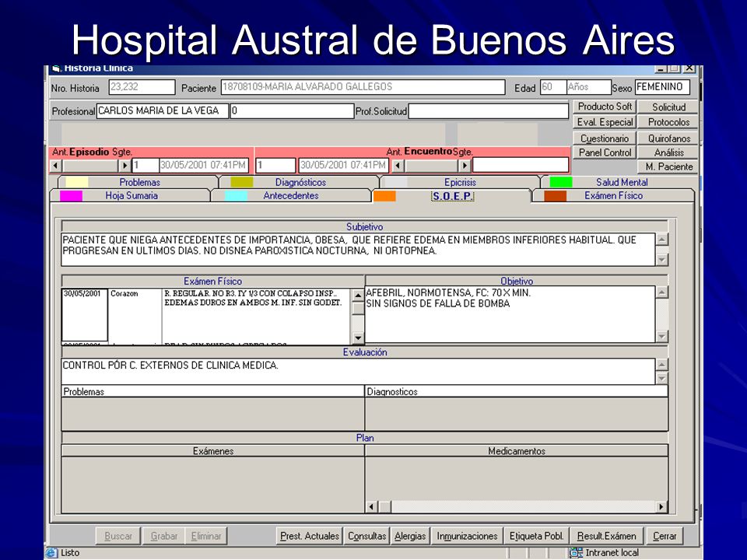Screen dimensions: 747x560
Task: Click the Grabar button
Action: pyautogui.click(x=164, y=536)
